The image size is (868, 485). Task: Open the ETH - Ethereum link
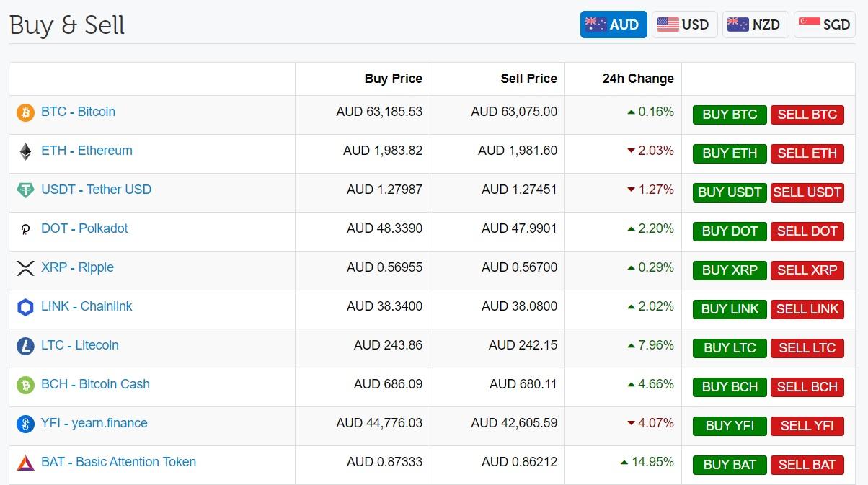click(87, 151)
